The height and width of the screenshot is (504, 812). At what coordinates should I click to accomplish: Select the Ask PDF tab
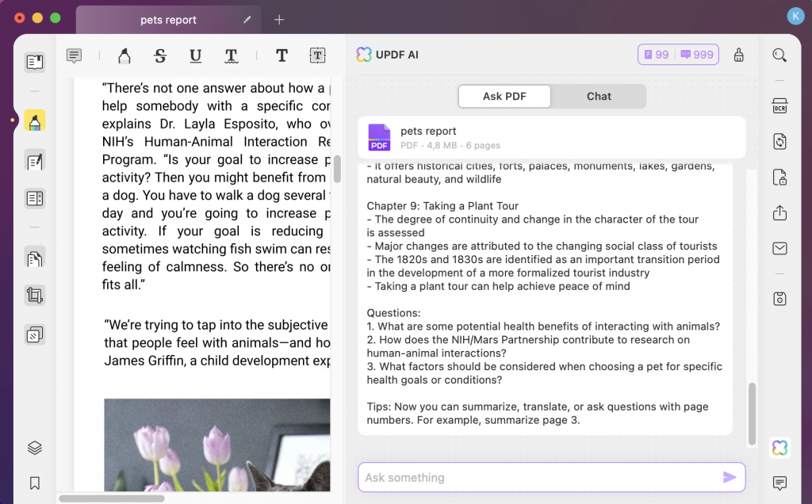[504, 96]
